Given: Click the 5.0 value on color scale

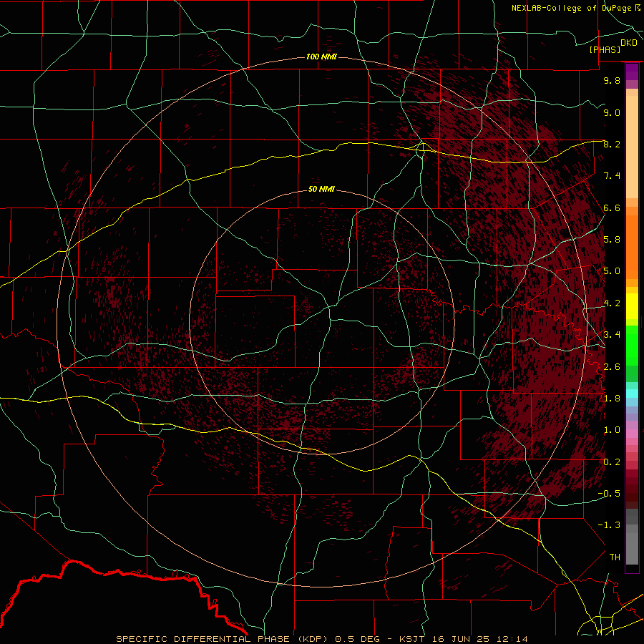Looking at the screenshot, I should point(612,271).
